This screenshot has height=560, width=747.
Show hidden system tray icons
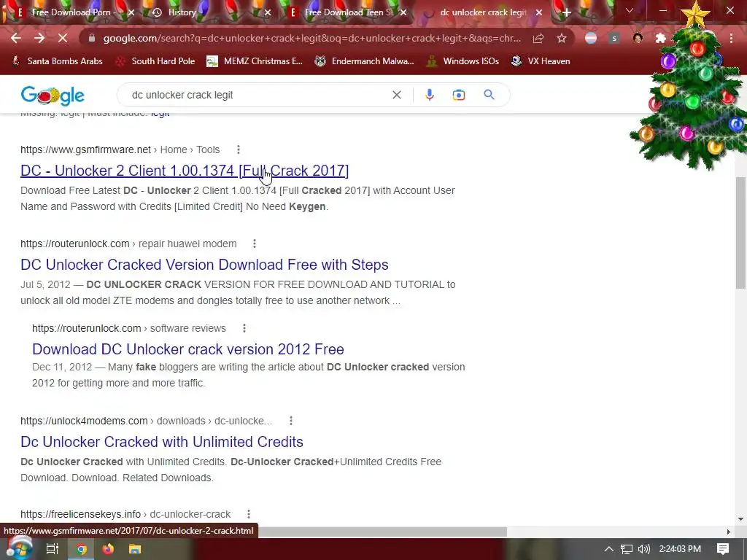609,549
